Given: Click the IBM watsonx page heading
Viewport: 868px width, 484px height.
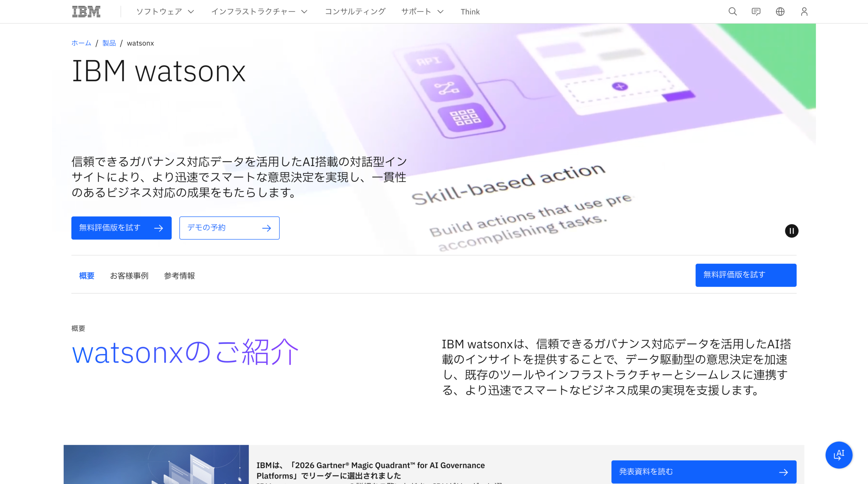Looking at the screenshot, I should [x=159, y=71].
